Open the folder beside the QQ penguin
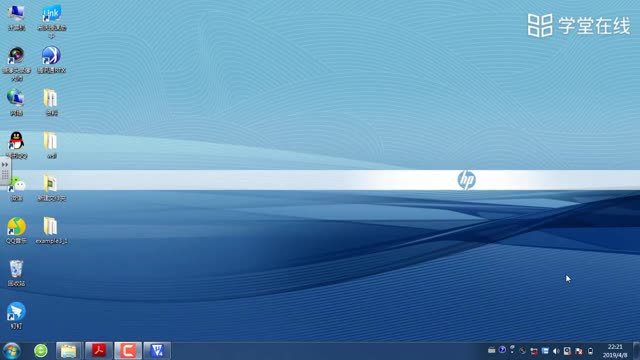Viewport: 640px width, 360px height. tap(51, 145)
